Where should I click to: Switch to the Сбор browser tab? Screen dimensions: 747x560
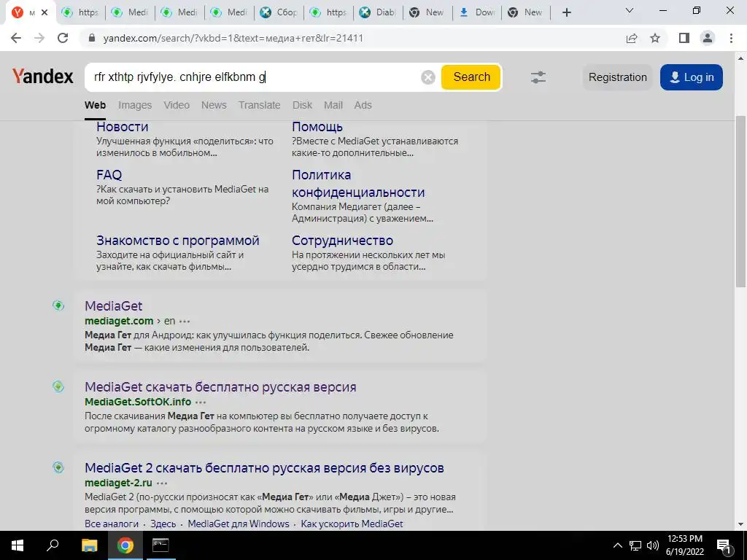coord(279,12)
